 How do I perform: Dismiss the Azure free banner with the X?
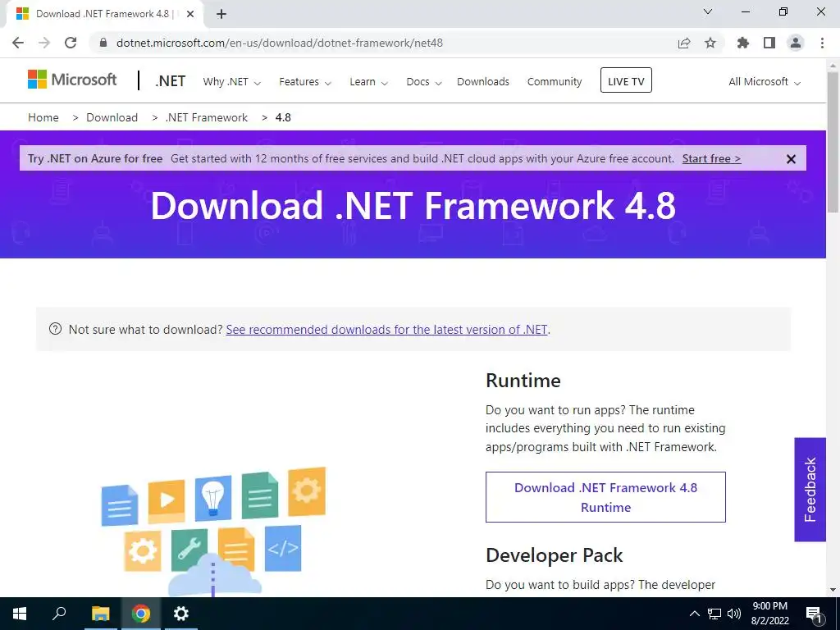(791, 159)
